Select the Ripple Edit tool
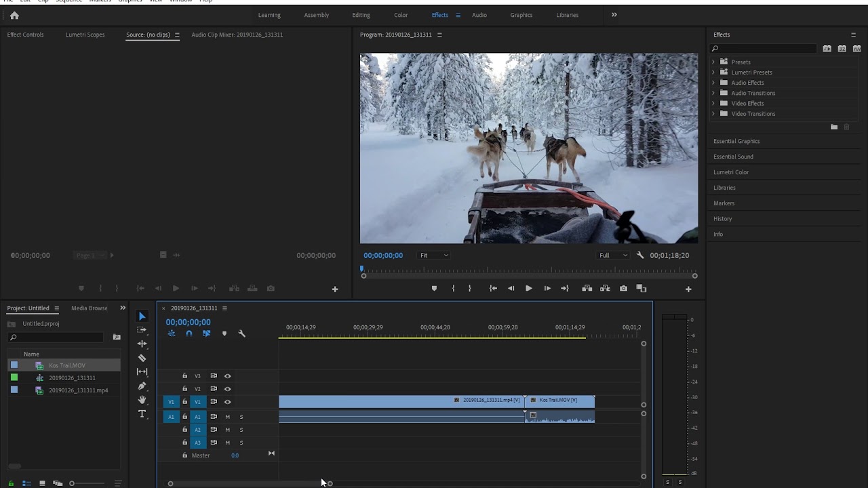868x488 pixels. pos(142,344)
